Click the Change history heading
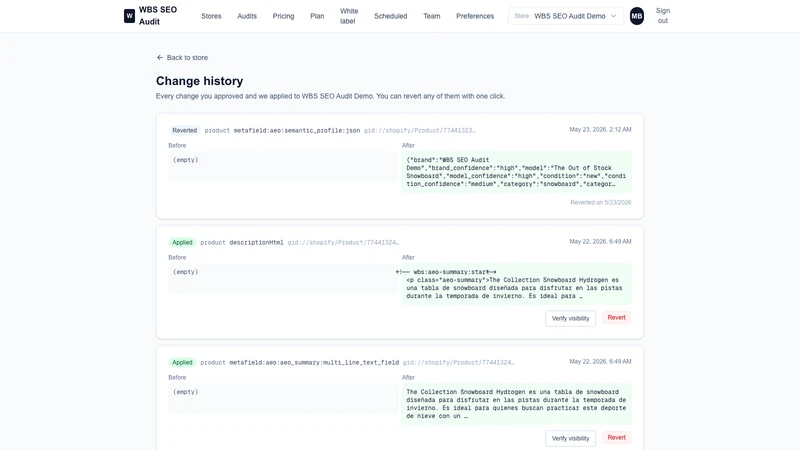Image resolution: width=800 pixels, height=450 pixels. [199, 81]
